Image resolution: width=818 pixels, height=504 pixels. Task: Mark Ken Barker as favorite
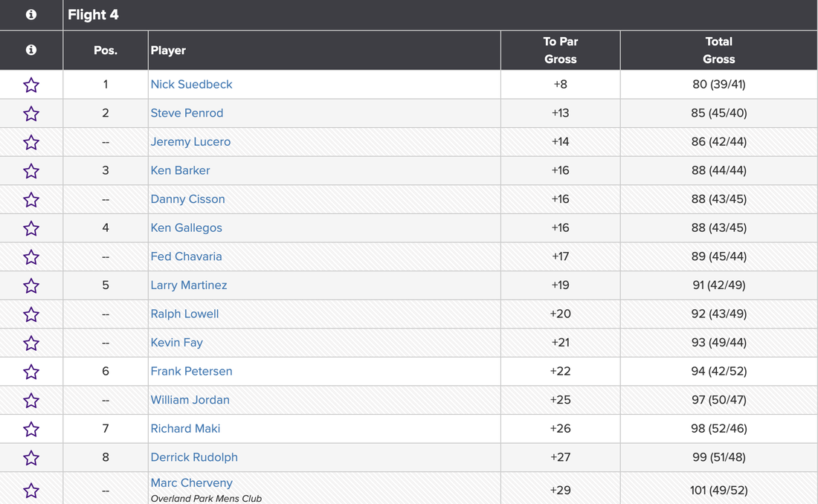[31, 171]
